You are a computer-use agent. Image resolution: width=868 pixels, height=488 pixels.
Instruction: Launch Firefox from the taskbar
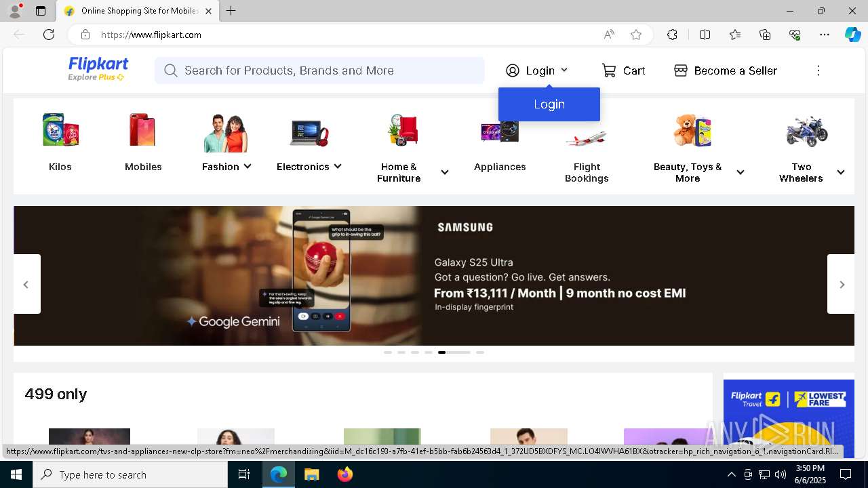344,474
